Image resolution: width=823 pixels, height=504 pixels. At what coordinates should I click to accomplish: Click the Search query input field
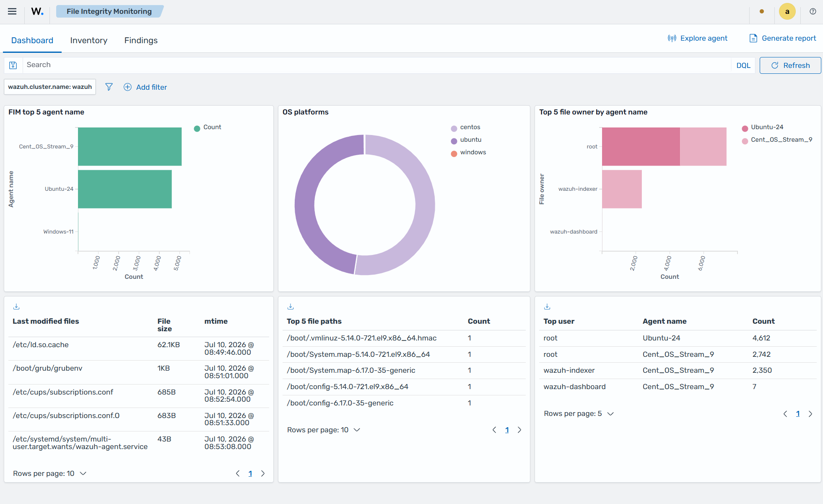click(376, 65)
